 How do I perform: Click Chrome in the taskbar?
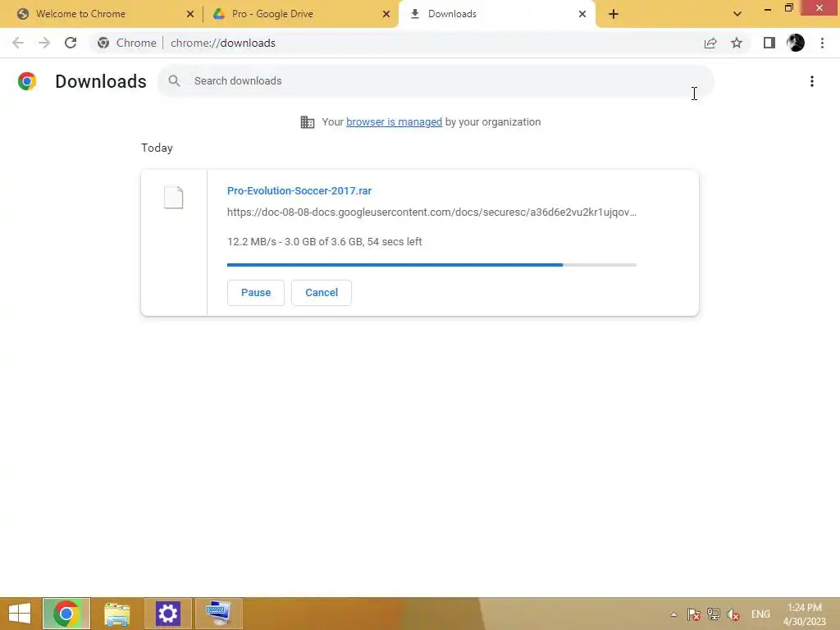(x=66, y=614)
